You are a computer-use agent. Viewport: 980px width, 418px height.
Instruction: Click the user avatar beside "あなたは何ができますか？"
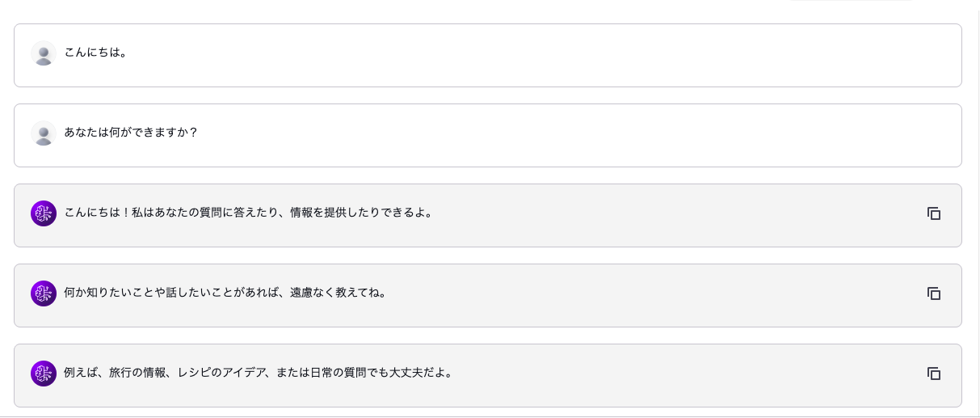44,133
